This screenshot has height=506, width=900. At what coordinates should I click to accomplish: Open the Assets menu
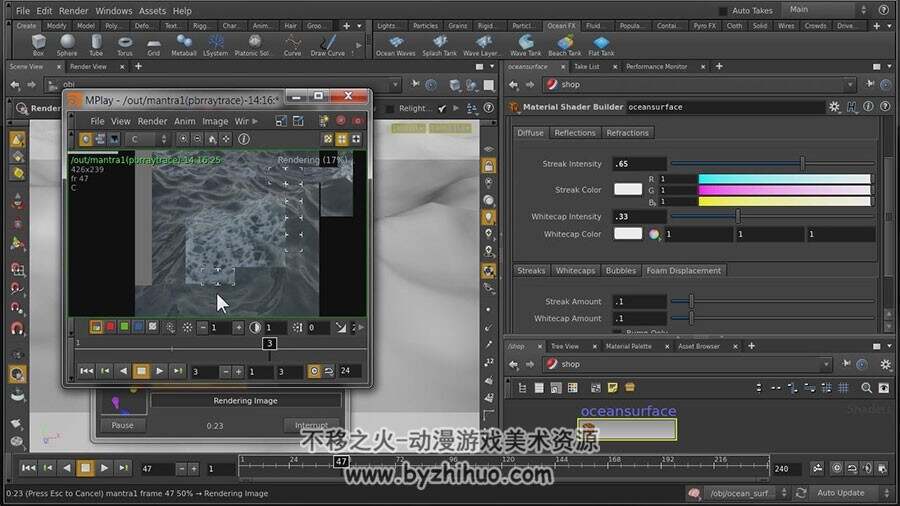[x=152, y=10]
